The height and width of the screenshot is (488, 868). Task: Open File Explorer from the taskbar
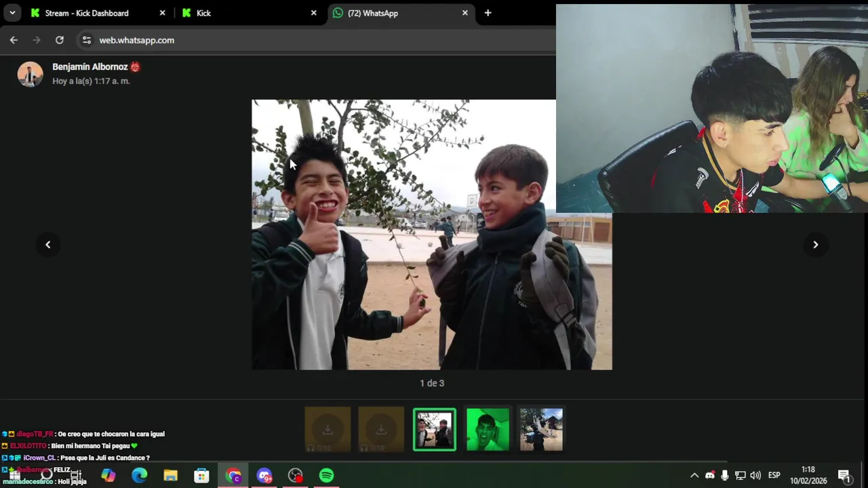[x=171, y=475]
